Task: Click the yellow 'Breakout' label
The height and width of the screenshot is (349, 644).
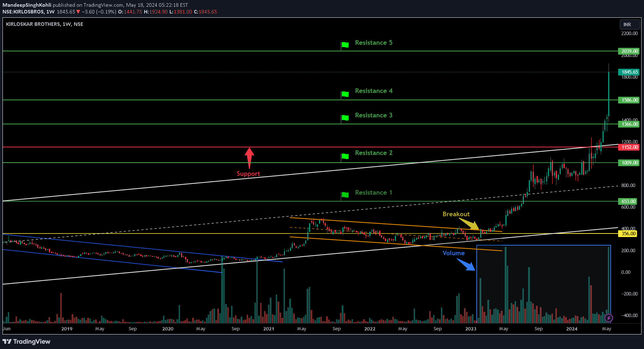Action: [456, 214]
